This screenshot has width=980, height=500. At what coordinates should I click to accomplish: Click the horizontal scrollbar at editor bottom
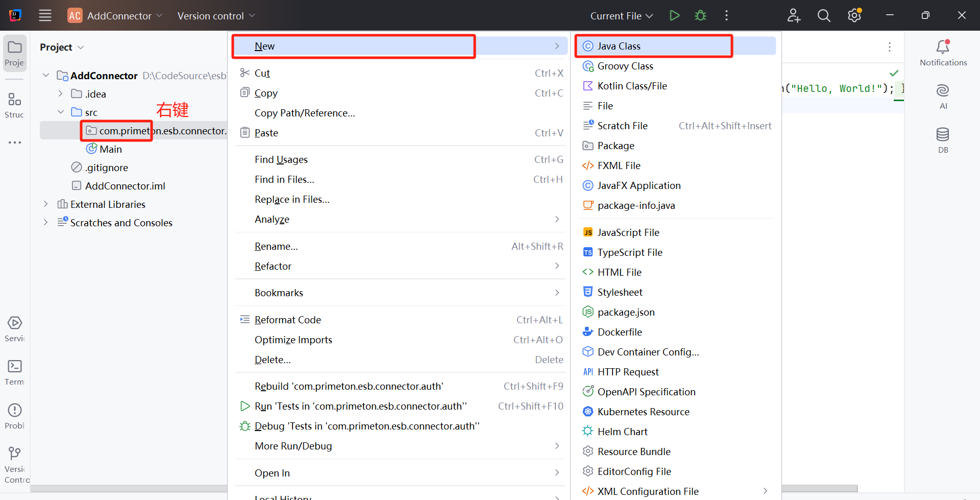pos(819,488)
